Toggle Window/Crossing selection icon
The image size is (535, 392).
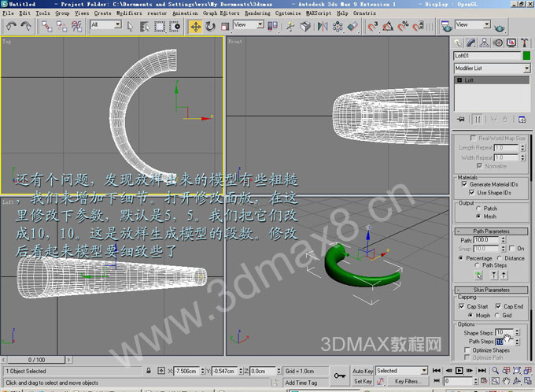pyautogui.click(x=175, y=26)
